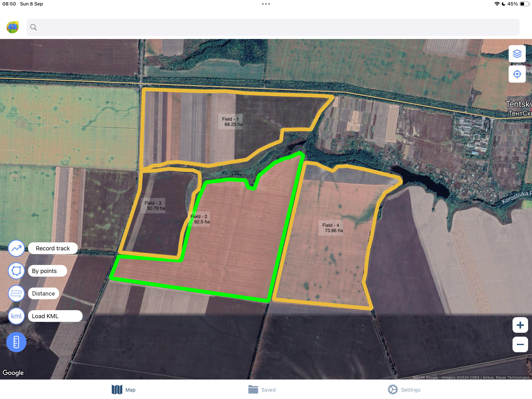Zoom in with the plus button
Viewport: 532px width, 399px height.
point(520,325)
